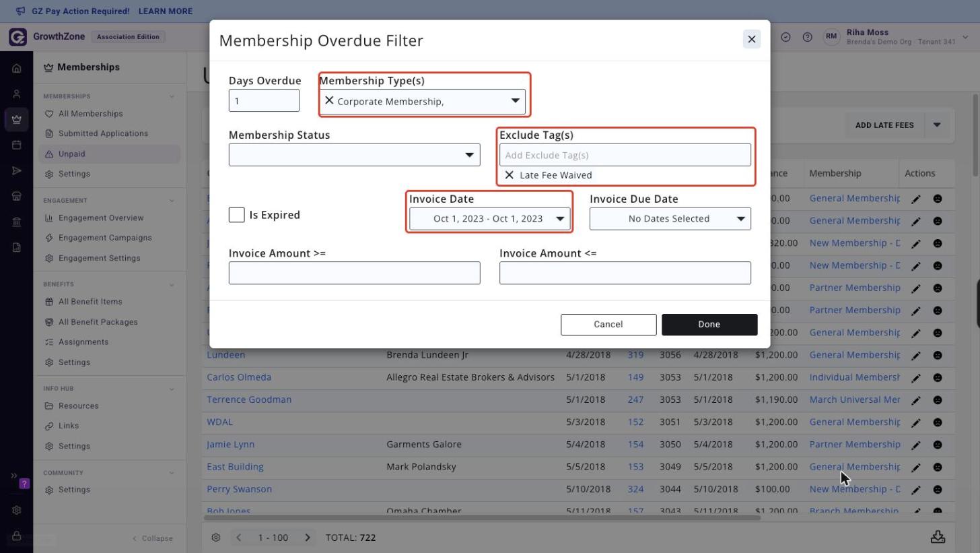This screenshot has height=553, width=980.
Task: Collapse the Memberships sidebar section
Action: tap(172, 96)
